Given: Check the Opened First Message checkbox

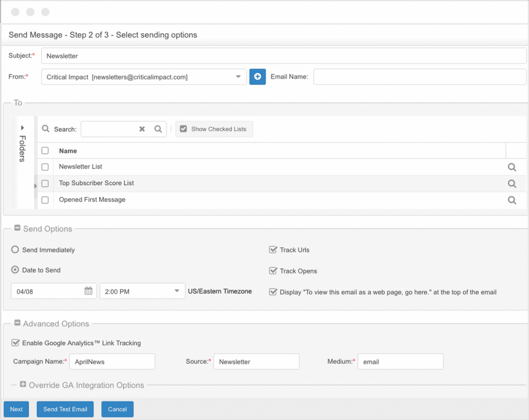Looking at the screenshot, I should tap(45, 200).
